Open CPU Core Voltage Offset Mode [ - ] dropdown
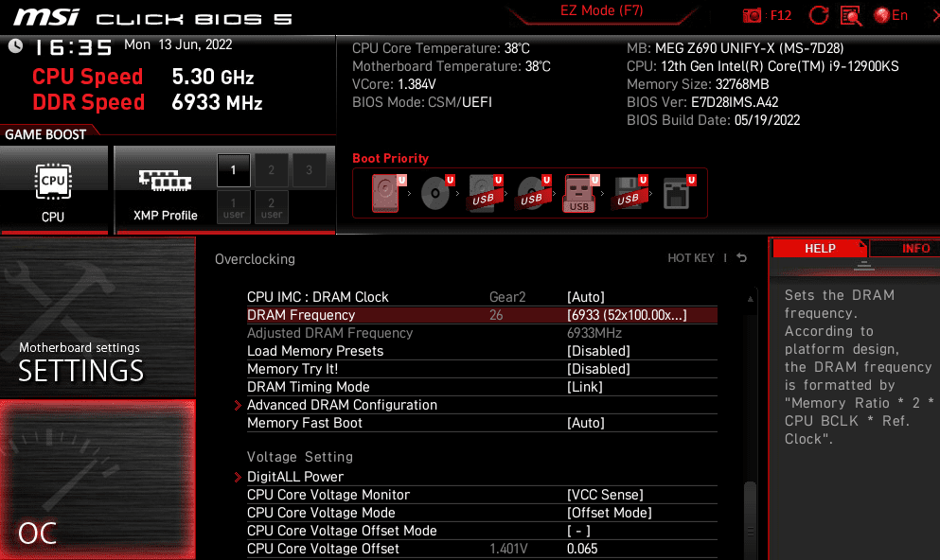Image resolution: width=940 pixels, height=560 pixels. coord(578,531)
